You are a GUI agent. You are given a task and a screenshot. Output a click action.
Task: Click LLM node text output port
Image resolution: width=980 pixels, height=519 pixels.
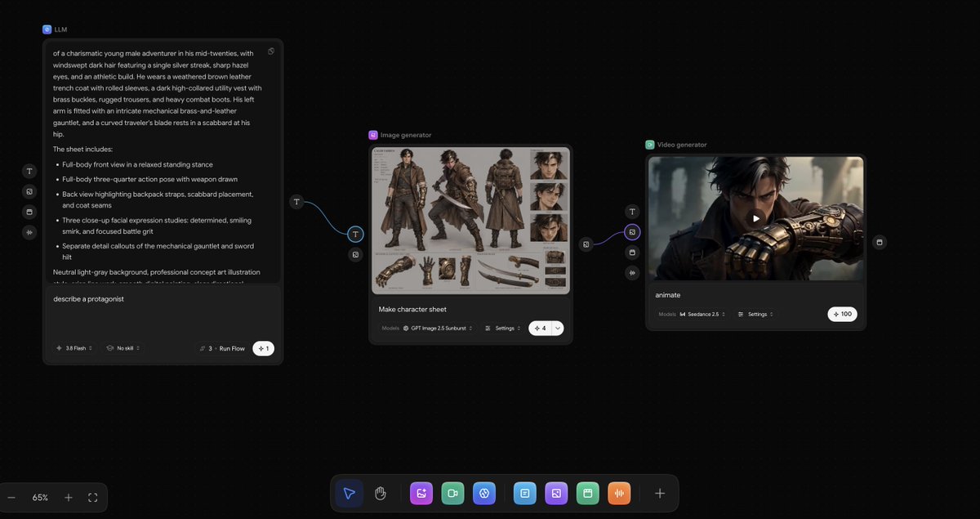click(296, 201)
